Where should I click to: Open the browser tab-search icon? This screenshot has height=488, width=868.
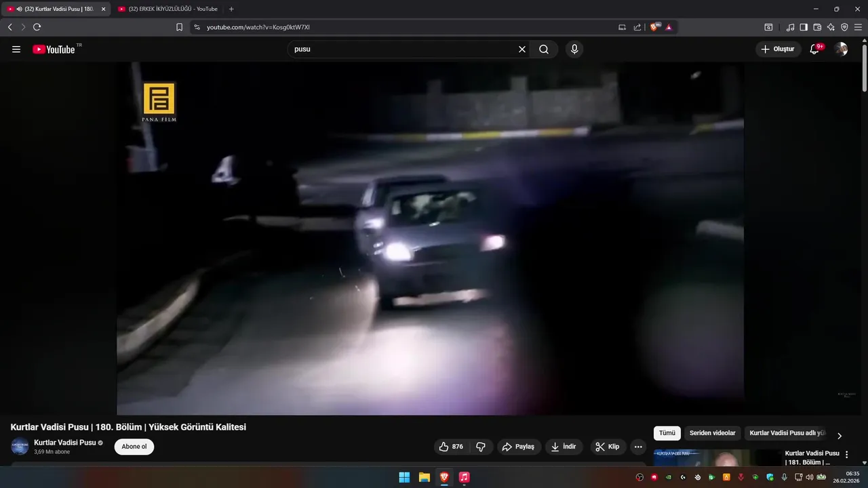pyautogui.click(x=768, y=27)
